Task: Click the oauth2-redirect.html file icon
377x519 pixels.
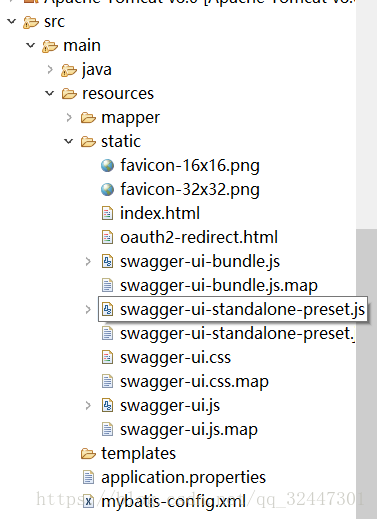Action: point(107,237)
